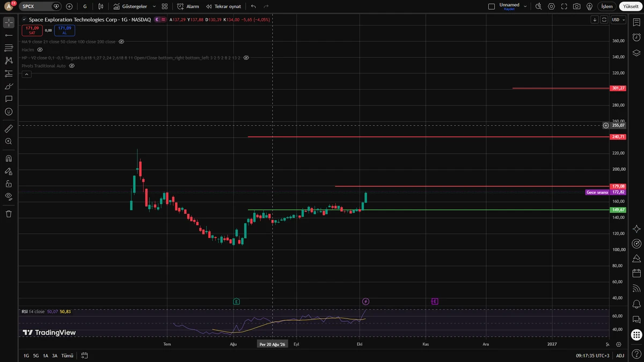Click the Yükselt upgrade button
The width and height of the screenshot is (644, 362).
click(629, 6)
